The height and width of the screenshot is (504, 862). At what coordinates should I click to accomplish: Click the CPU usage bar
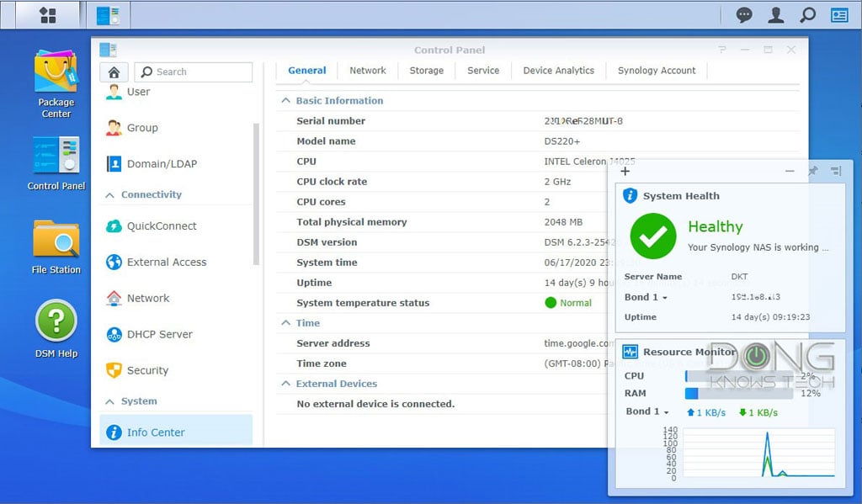click(x=739, y=376)
